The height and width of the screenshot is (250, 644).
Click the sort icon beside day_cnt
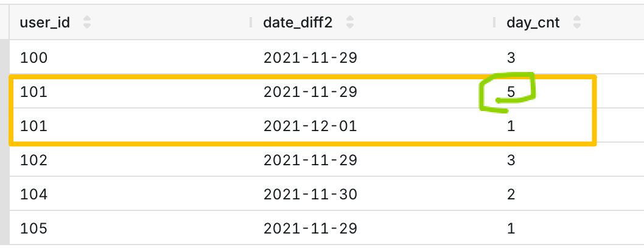pos(577,23)
